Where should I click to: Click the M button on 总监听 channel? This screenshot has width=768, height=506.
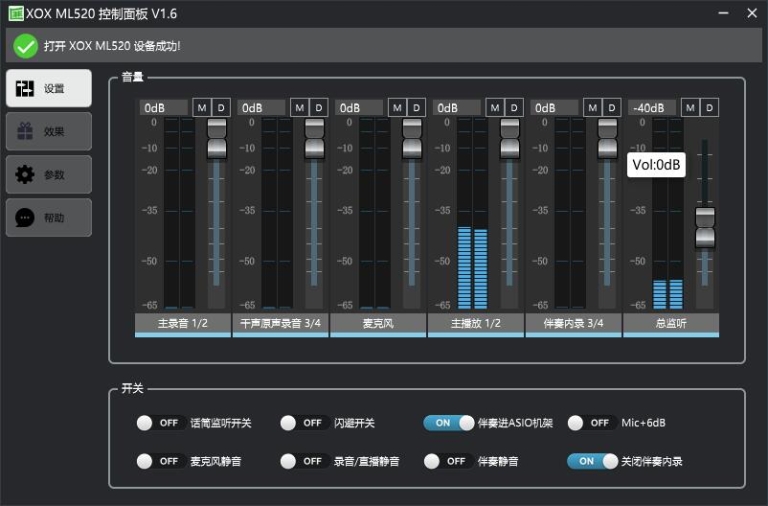pyautogui.click(x=690, y=108)
